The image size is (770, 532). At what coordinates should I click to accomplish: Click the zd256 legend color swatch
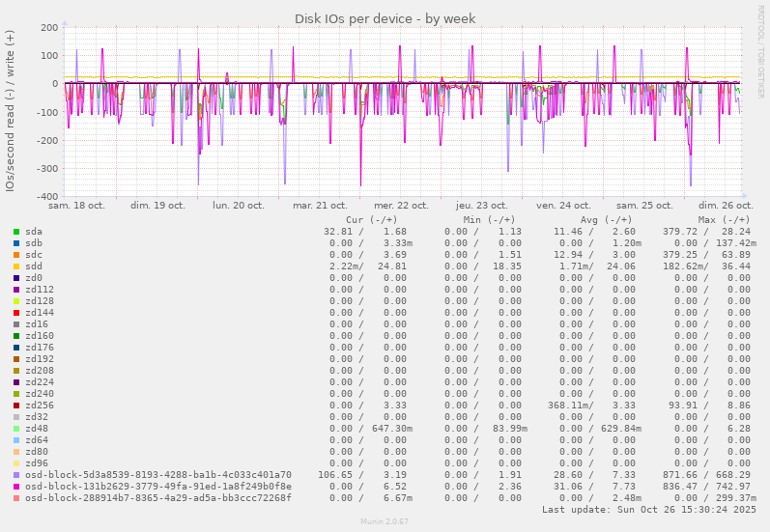(16, 406)
